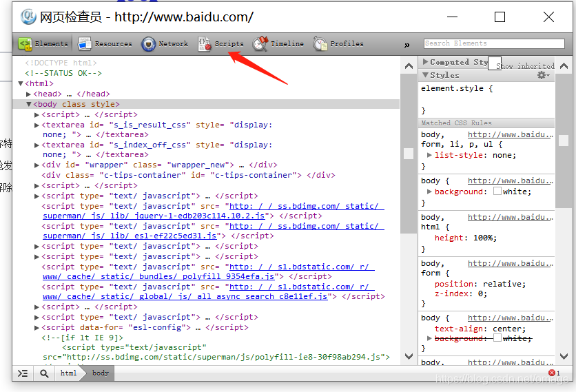Select html breadcrumb
The image size is (576, 392).
[x=68, y=373]
